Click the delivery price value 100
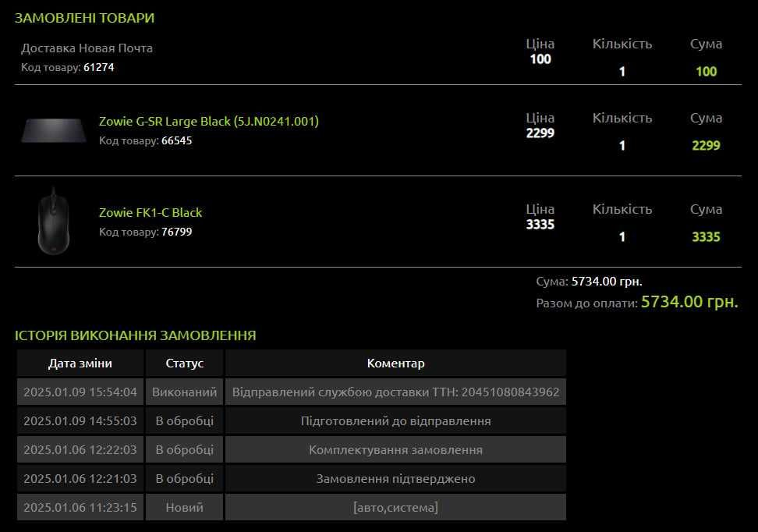Screen dimensions: 758x532 click(x=540, y=59)
